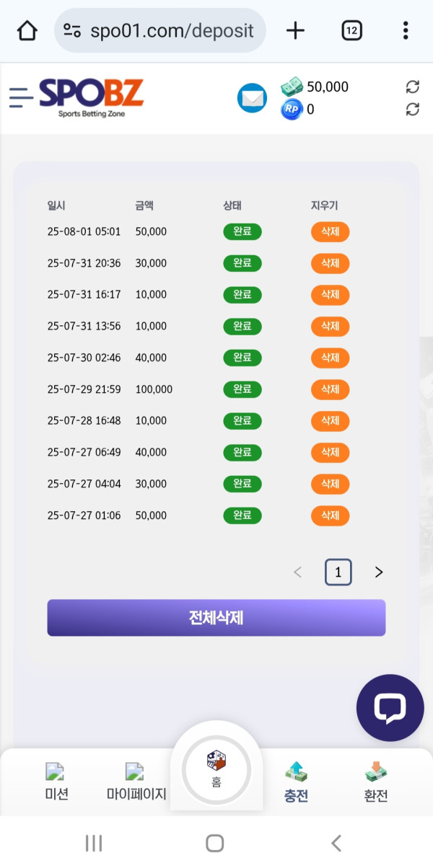Delete the 100,000 deposit entry
This screenshot has height=868, width=433.
coord(330,389)
